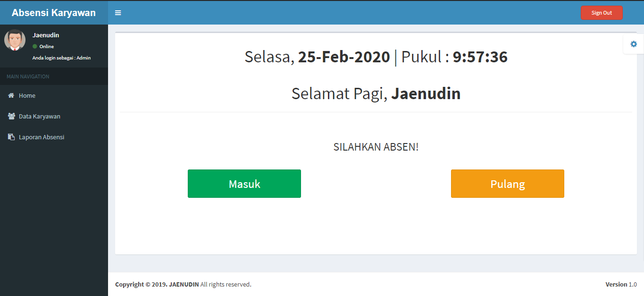Sign out using the red button
This screenshot has height=296, width=644.
(602, 13)
